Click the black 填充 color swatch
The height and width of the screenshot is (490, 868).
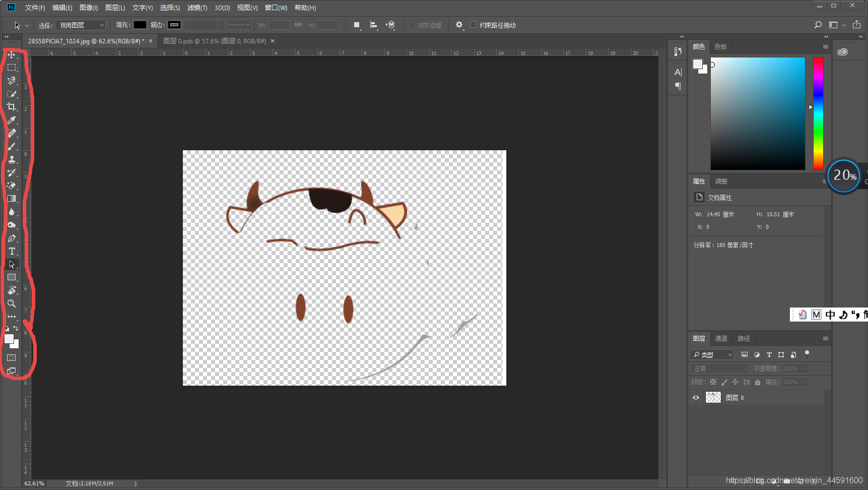click(140, 25)
